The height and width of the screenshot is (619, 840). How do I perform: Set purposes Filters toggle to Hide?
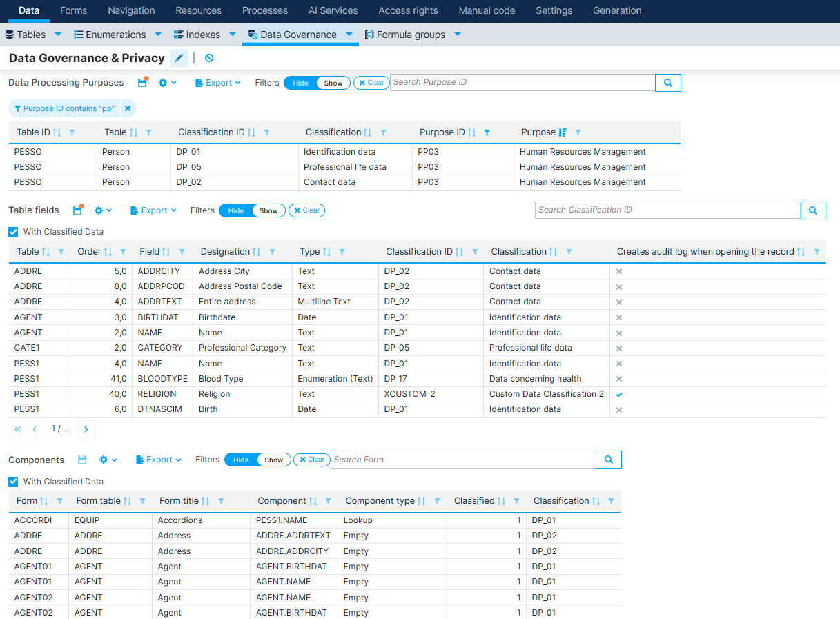pos(301,83)
